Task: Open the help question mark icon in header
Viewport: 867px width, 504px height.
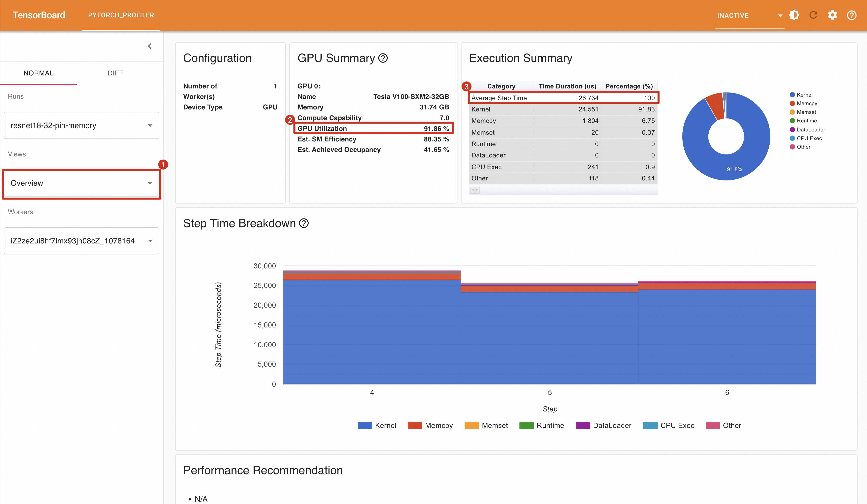Action: tap(851, 15)
